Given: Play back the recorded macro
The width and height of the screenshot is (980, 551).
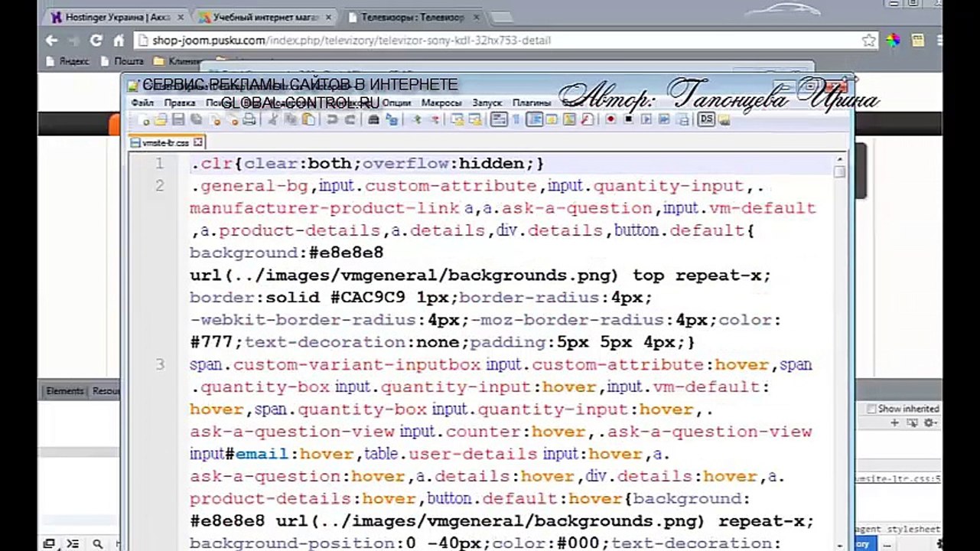Looking at the screenshot, I should pyautogui.click(x=646, y=119).
